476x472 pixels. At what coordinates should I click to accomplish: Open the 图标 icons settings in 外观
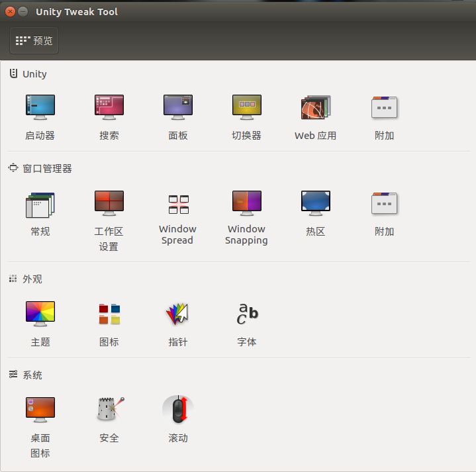[109, 314]
